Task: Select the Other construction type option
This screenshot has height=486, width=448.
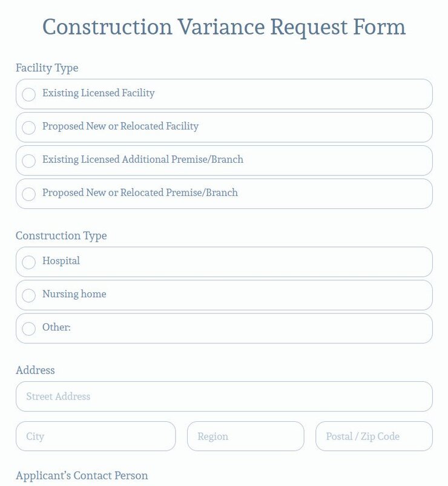Action: coord(28,329)
